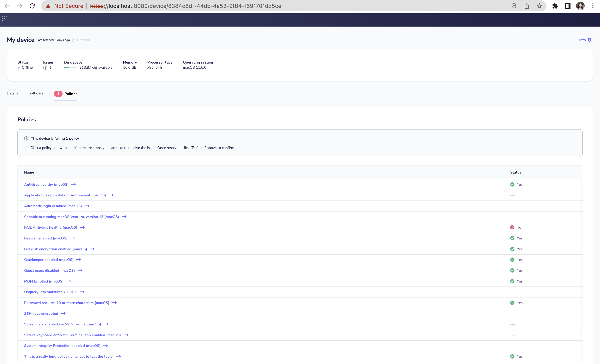
Task: Click the info icon next to Info
Action: (589, 40)
